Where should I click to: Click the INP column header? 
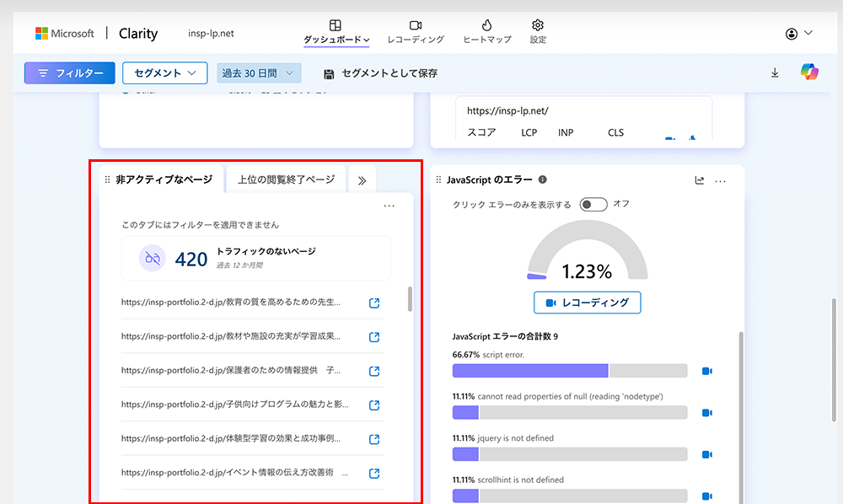coord(566,132)
